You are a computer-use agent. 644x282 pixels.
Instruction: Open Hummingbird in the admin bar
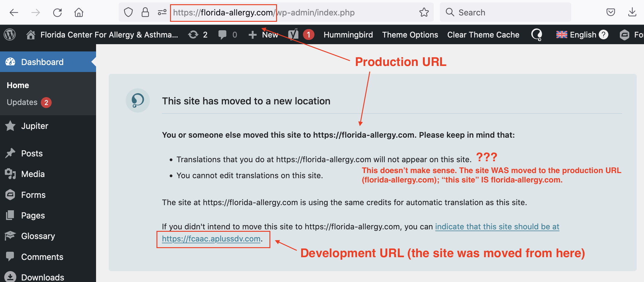(x=348, y=34)
